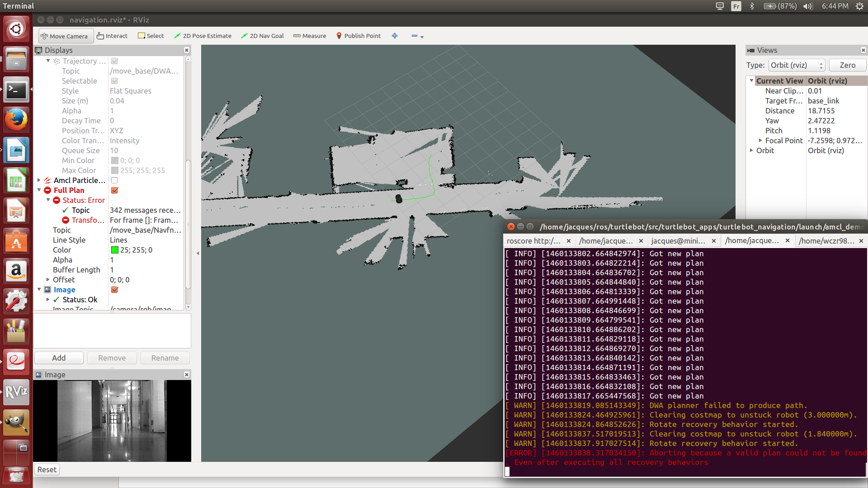Viewport: 868px width, 488px height.
Task: Collapse the Full Plan display
Action: pos(39,190)
